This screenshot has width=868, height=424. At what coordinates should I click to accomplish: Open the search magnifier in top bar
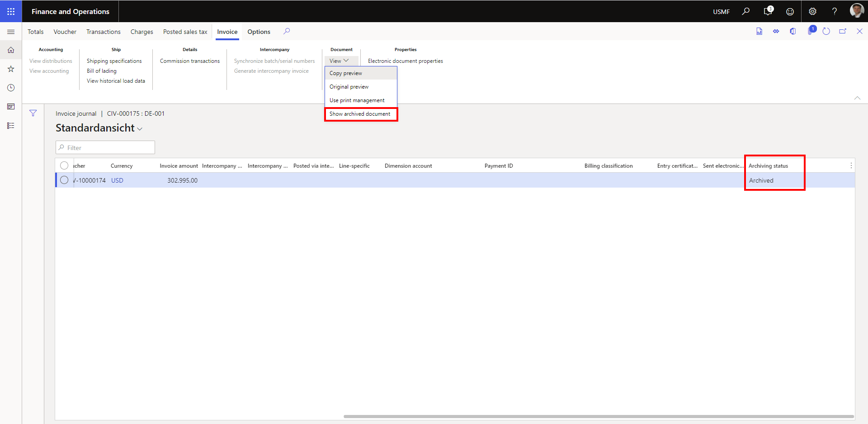click(746, 11)
